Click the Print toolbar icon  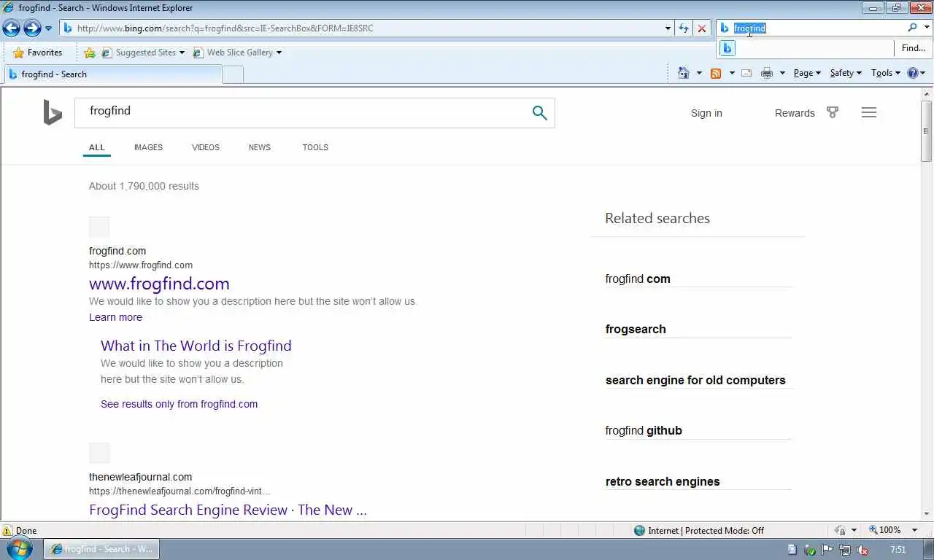coord(766,73)
